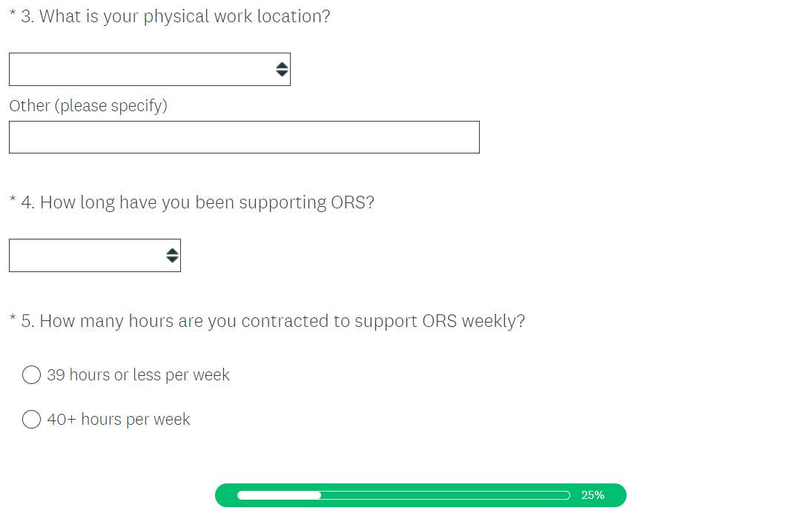Click the white filled portion of progress bar
The image size is (812, 519).
pos(279,495)
